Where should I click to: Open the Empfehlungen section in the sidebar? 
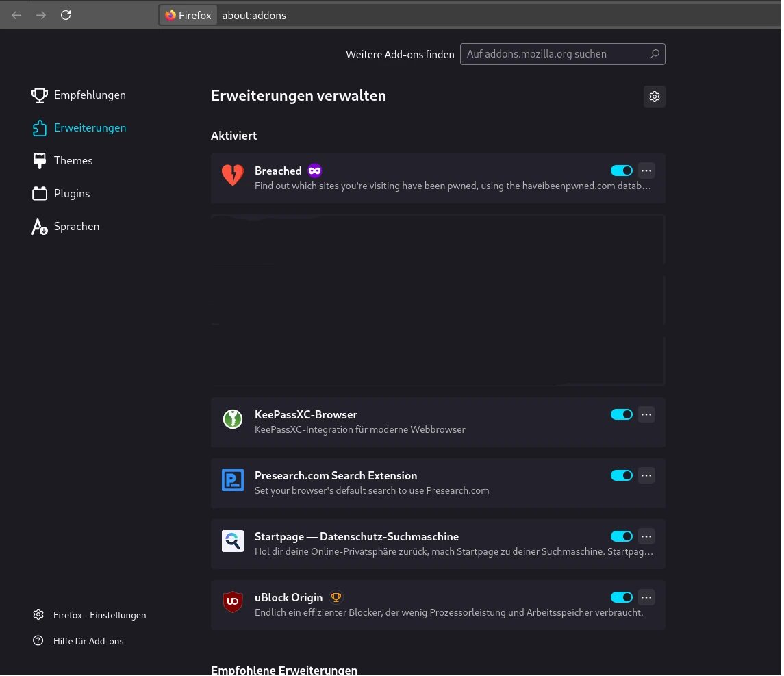point(90,95)
